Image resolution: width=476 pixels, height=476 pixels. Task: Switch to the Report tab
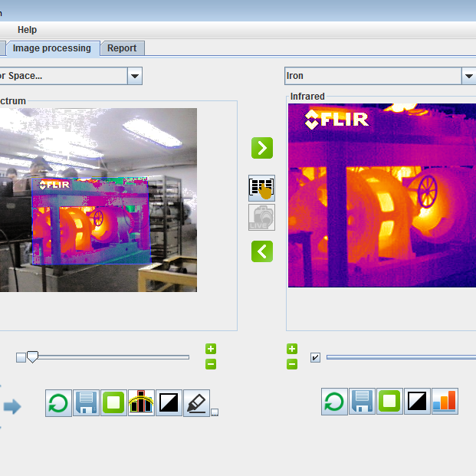point(122,48)
